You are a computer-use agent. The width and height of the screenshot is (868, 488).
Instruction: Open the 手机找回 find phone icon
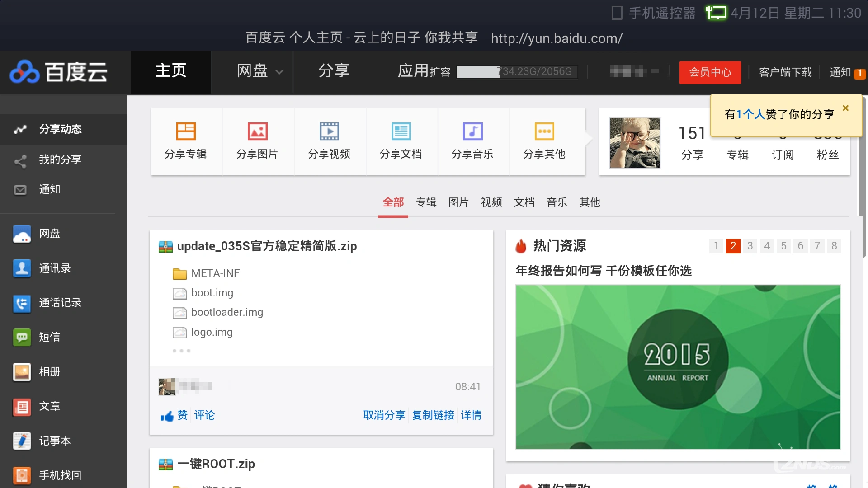(x=22, y=475)
